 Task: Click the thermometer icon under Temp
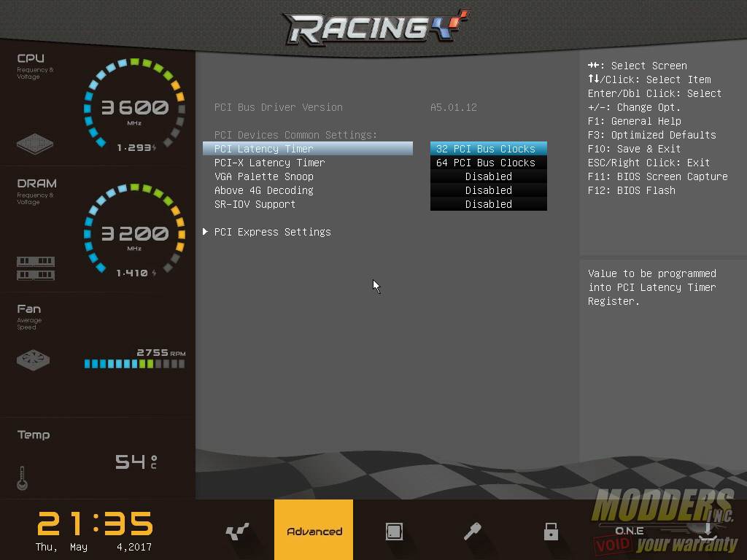(22, 478)
